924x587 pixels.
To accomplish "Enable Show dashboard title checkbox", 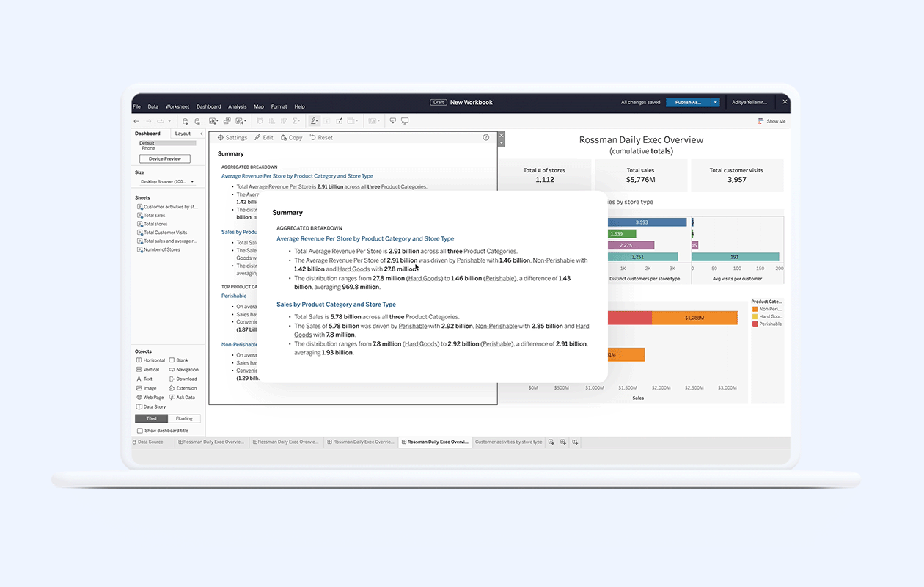I will click(x=140, y=431).
